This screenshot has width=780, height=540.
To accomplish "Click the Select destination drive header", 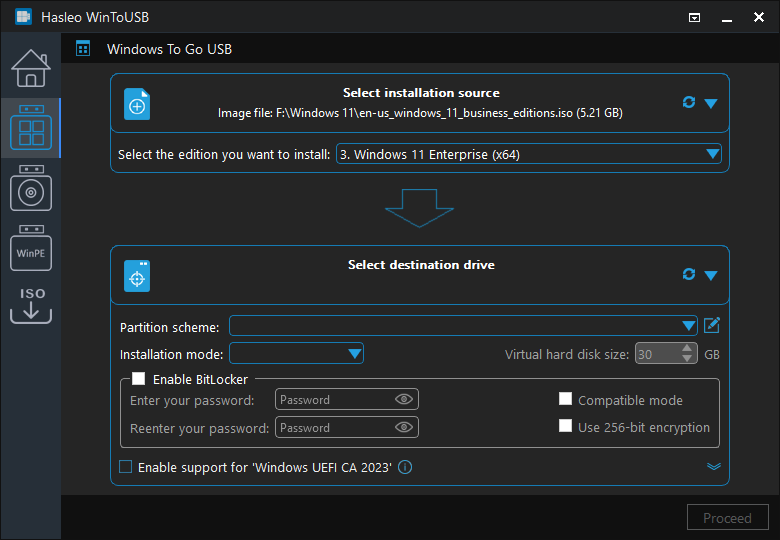I will click(x=421, y=265).
